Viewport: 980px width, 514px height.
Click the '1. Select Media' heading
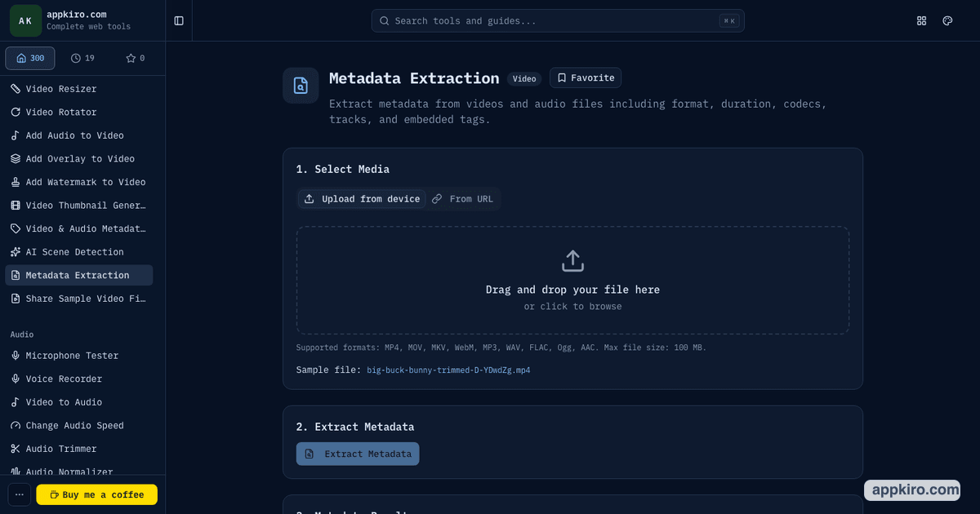pyautogui.click(x=343, y=169)
